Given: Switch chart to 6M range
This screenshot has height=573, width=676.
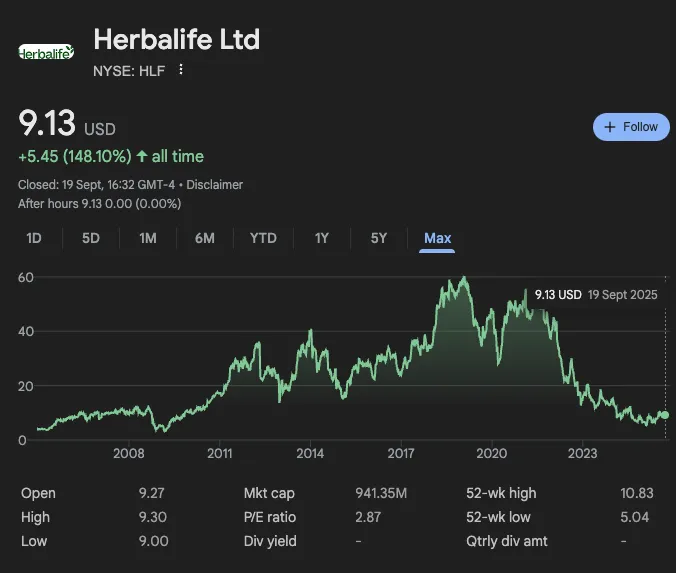Looking at the screenshot, I should pos(205,238).
